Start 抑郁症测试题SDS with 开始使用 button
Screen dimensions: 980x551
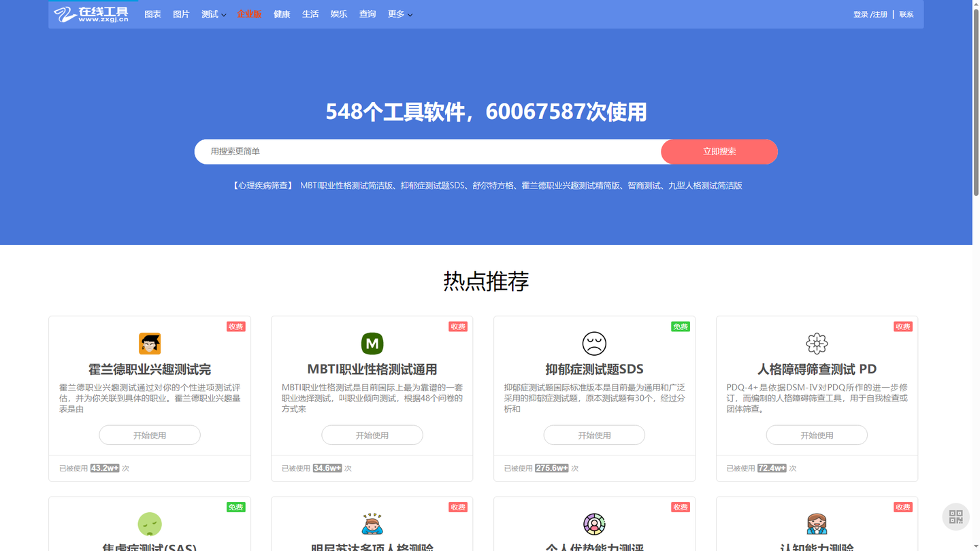(x=594, y=435)
